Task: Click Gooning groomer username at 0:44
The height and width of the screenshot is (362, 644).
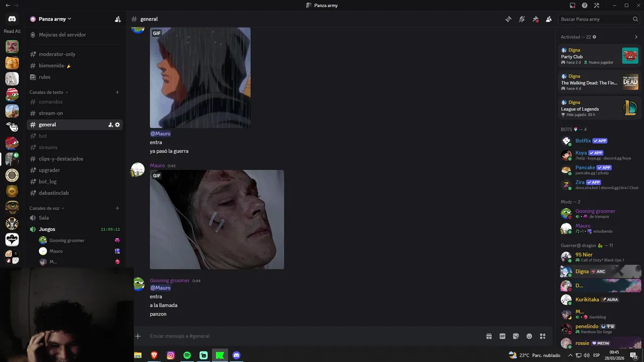Action: (x=170, y=281)
